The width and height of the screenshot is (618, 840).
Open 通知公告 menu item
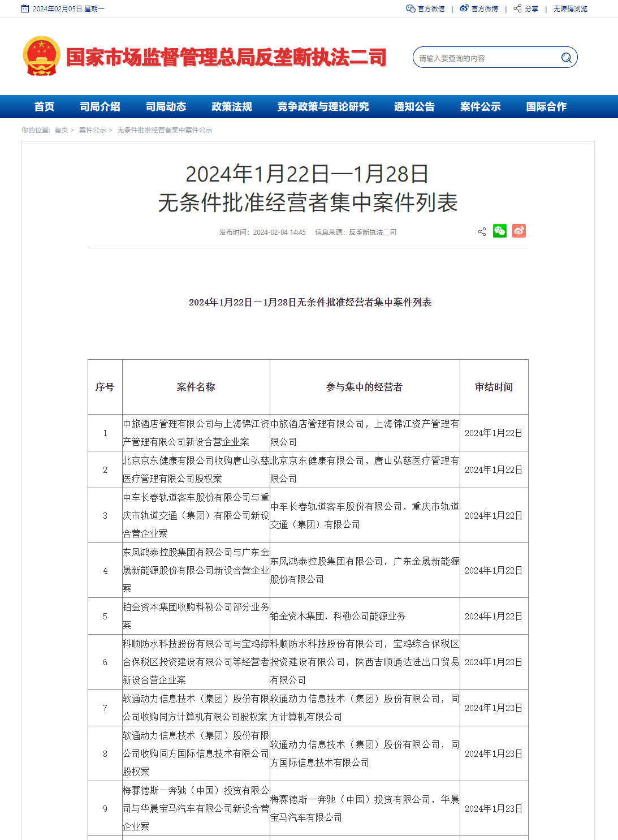pyautogui.click(x=414, y=106)
